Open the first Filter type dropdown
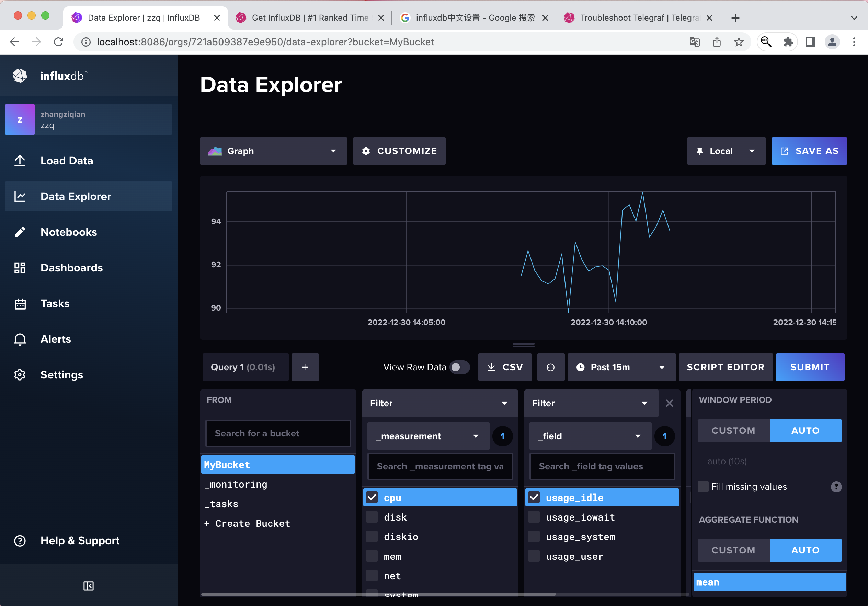Viewport: 868px width, 606px height. click(x=440, y=403)
